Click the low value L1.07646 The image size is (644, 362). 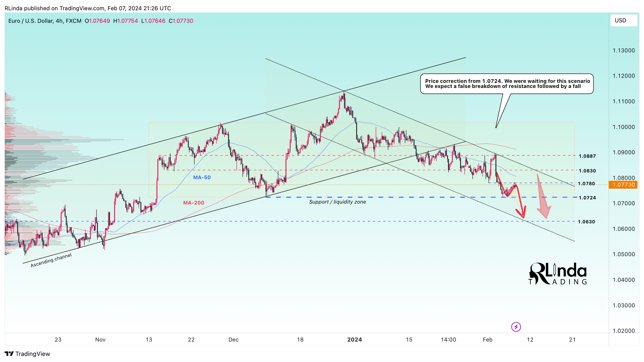pos(153,21)
